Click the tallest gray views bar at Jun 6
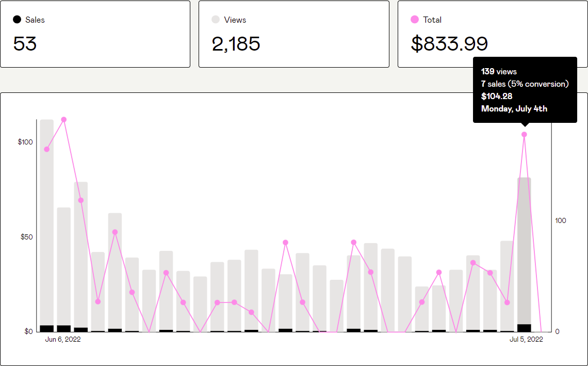The image size is (588, 366). click(x=47, y=222)
